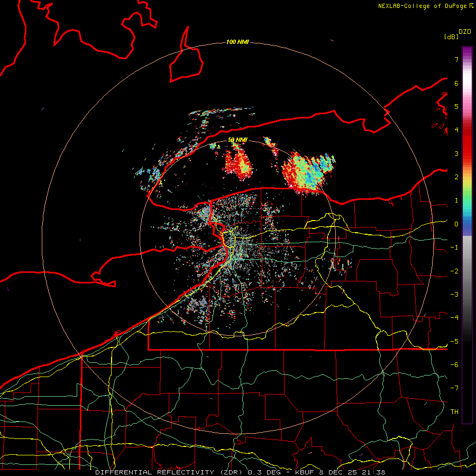
Task: Click the KBUF station identifier in footer
Action: pos(304,472)
